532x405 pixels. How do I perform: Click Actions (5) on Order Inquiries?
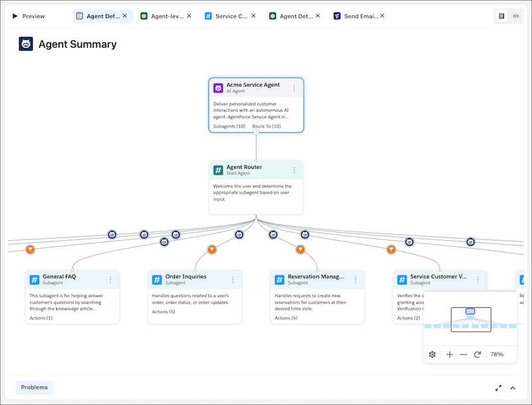pos(164,312)
